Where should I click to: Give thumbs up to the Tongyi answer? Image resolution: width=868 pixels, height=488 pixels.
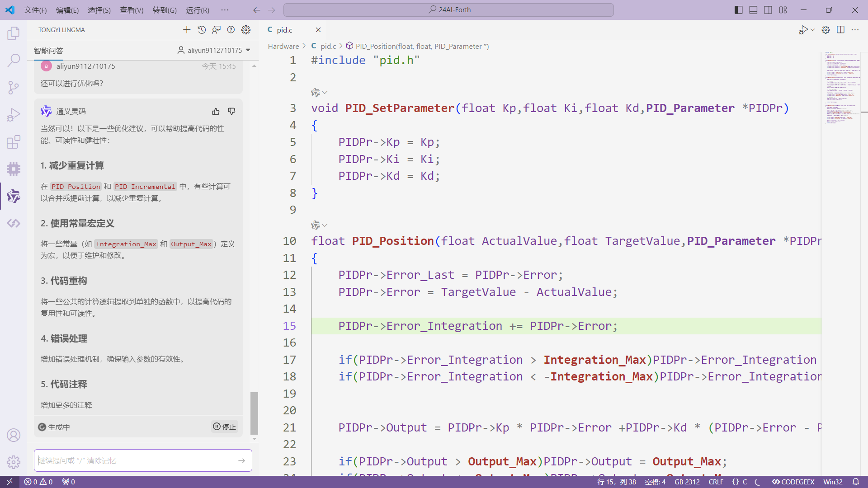coord(216,111)
